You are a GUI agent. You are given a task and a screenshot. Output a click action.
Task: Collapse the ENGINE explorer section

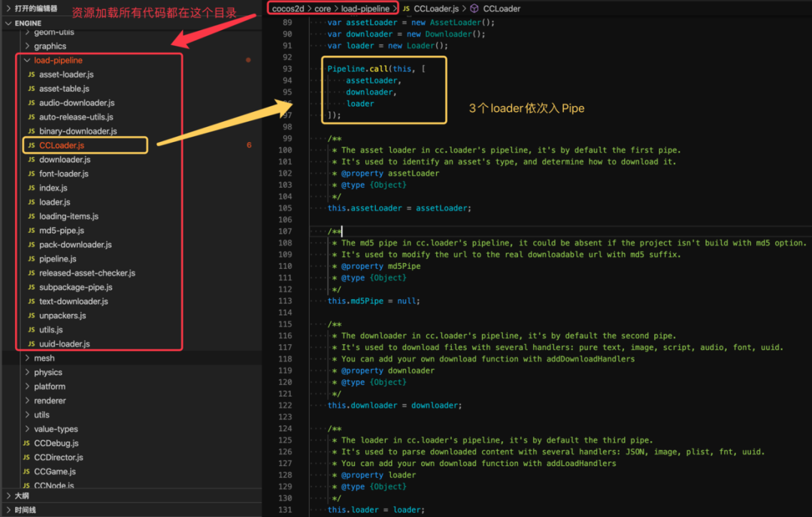pyautogui.click(x=8, y=23)
